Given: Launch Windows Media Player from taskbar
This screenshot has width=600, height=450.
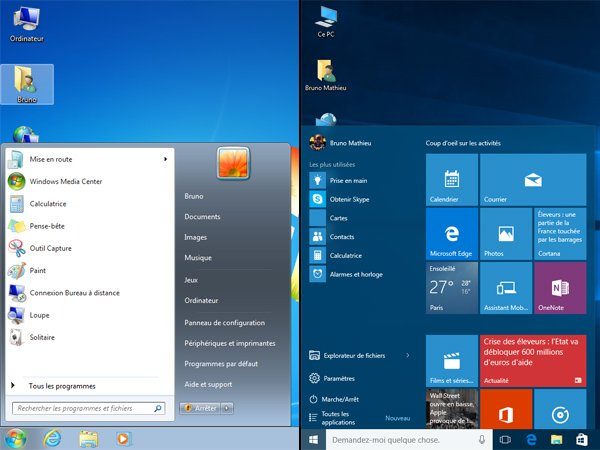Looking at the screenshot, I should [123, 439].
